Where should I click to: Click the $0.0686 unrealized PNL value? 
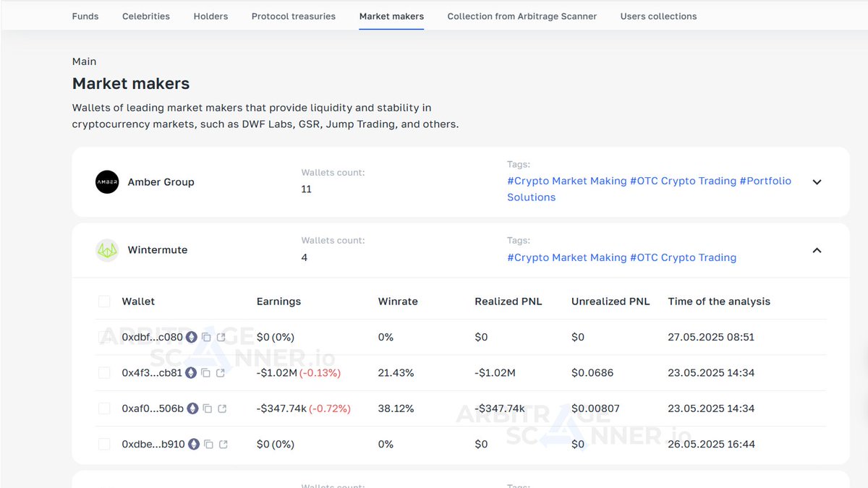pyautogui.click(x=592, y=373)
